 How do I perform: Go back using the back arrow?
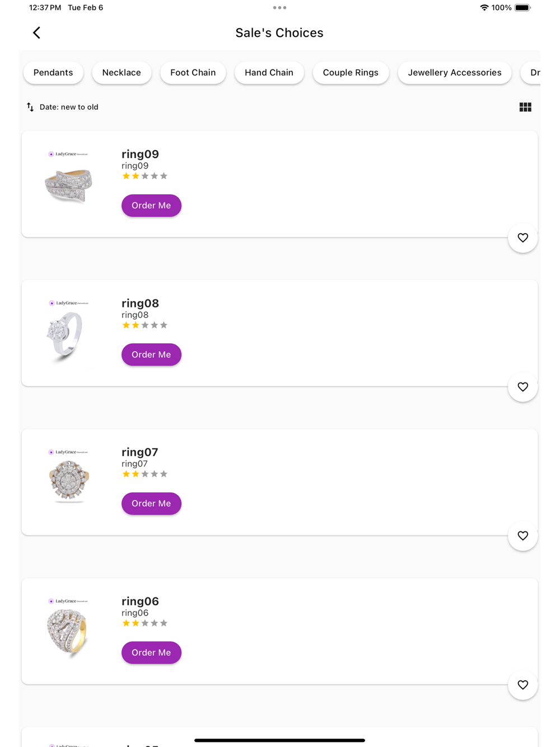(37, 33)
